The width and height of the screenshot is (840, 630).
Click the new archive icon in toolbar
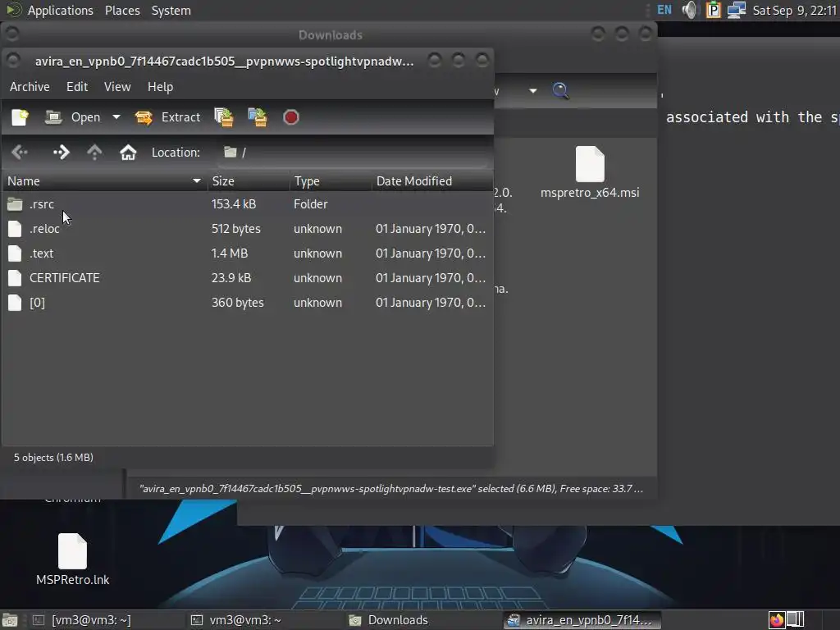(20, 117)
